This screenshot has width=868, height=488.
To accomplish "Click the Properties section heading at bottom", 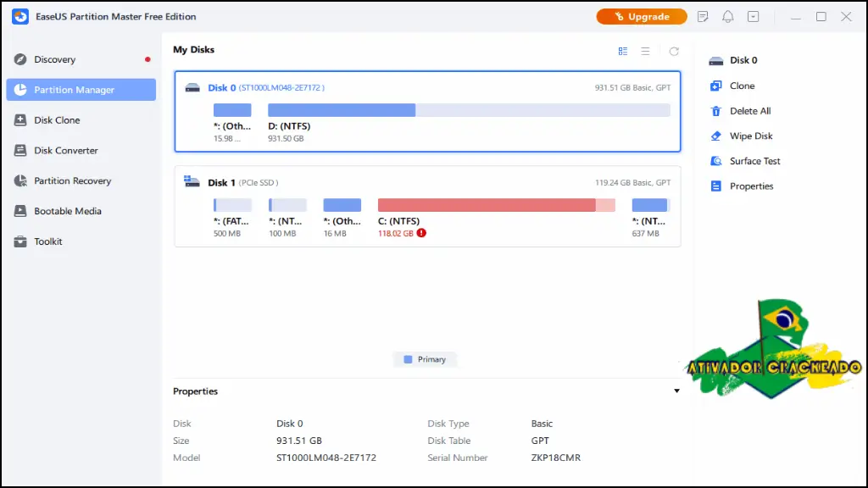I will point(196,391).
